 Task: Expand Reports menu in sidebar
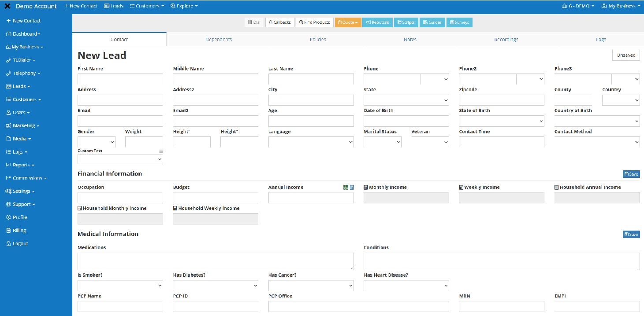pyautogui.click(x=20, y=165)
